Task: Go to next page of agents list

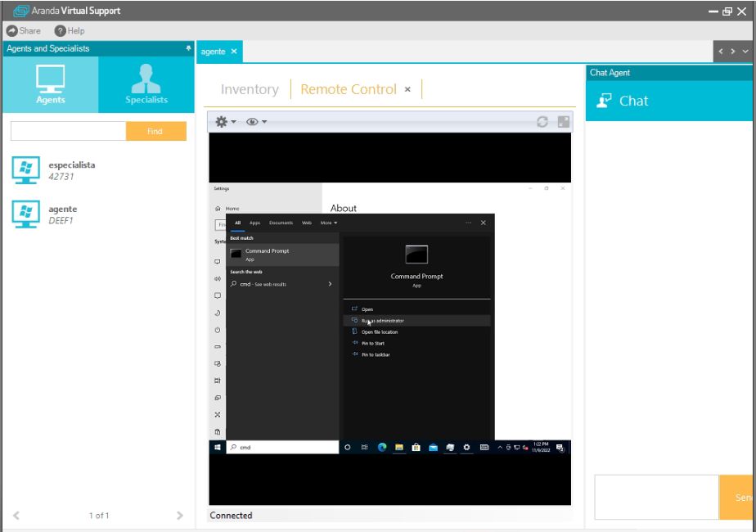Action: pyautogui.click(x=180, y=516)
